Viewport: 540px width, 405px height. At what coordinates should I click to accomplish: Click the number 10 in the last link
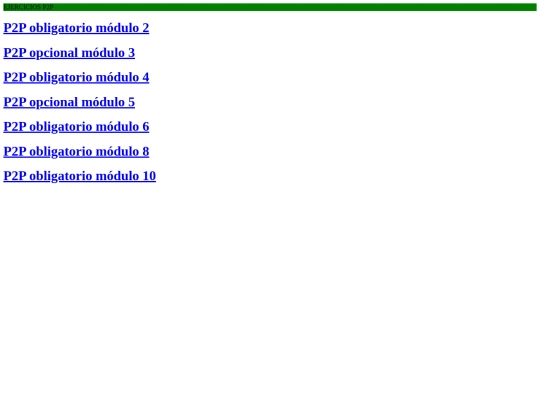pos(149,176)
